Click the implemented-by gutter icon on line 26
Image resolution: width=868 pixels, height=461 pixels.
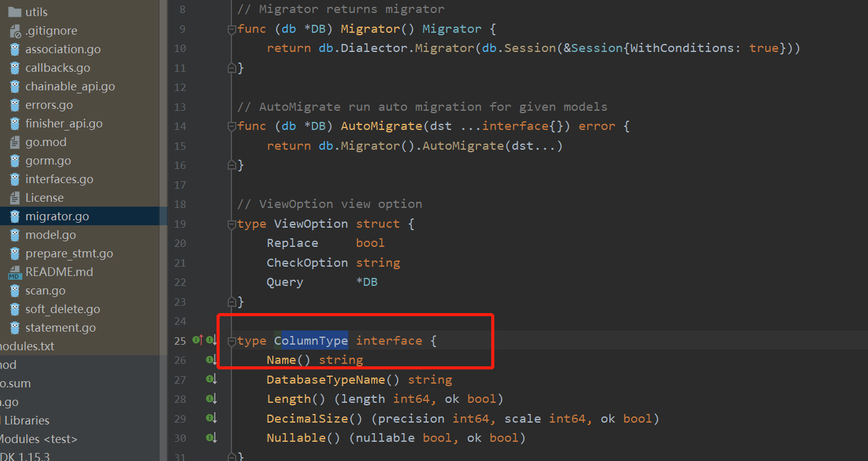tap(212, 360)
